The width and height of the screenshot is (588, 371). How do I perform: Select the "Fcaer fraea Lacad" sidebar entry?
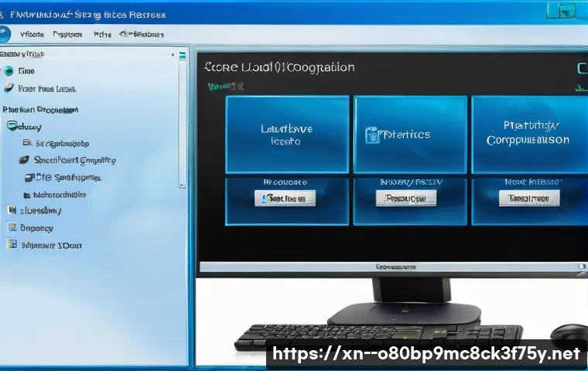point(47,89)
